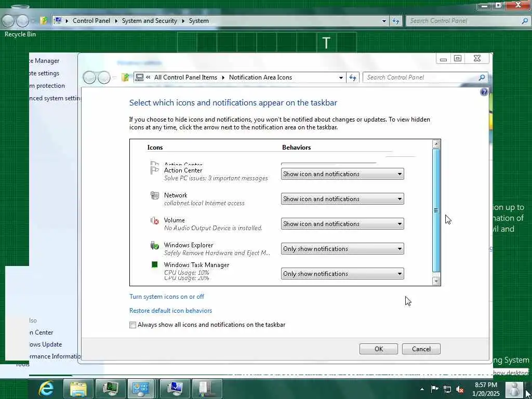Image resolution: width=532 pixels, height=399 pixels.
Task: Open the Task Manager taskbar button
Action: click(110, 389)
